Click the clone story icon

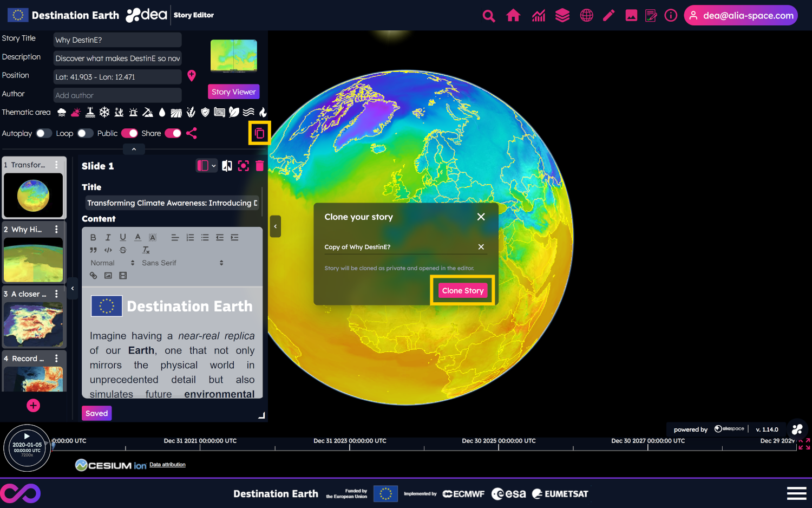click(259, 133)
